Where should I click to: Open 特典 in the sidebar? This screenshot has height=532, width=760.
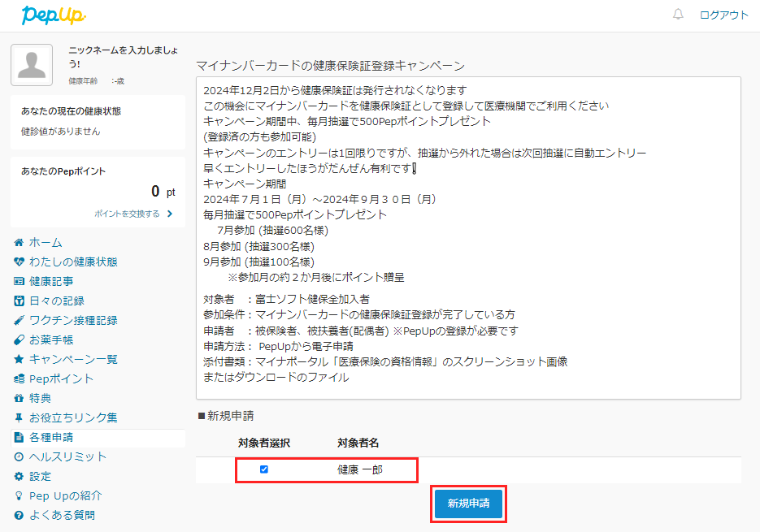point(40,398)
